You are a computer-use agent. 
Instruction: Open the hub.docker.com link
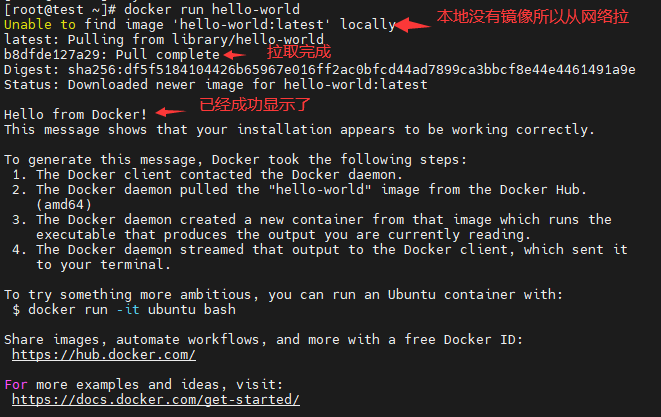(x=104, y=355)
